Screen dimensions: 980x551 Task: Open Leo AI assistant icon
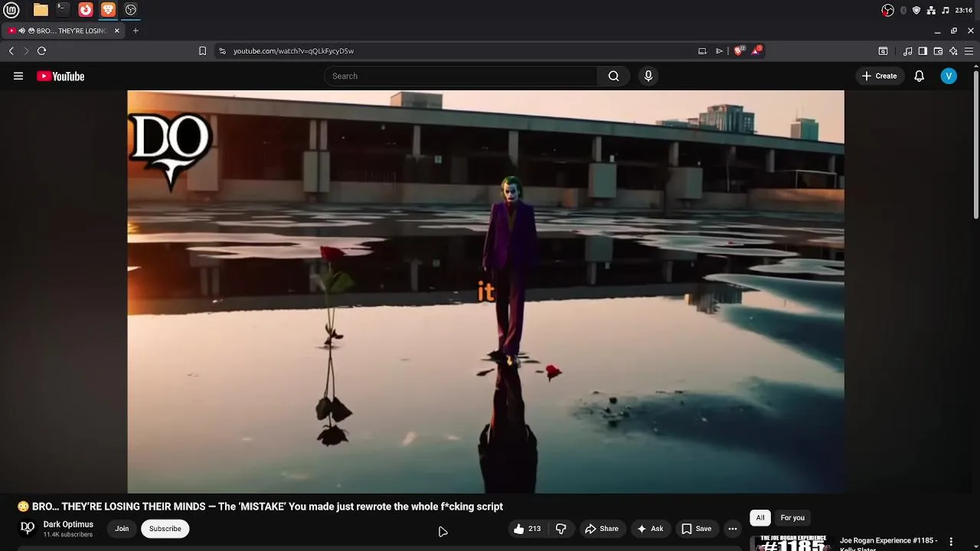[953, 51]
